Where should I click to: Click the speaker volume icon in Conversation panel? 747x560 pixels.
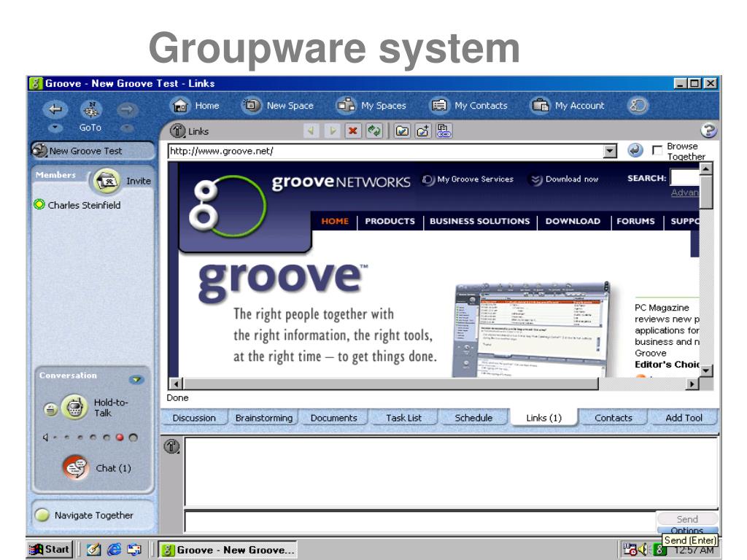coord(46,437)
